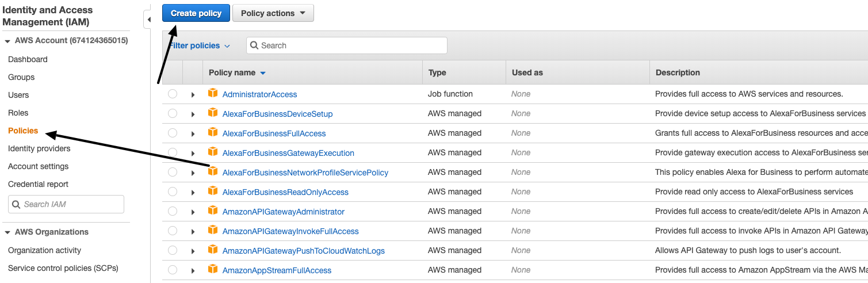
Task: Open the AdministratorAccess policy link
Action: 259,94
